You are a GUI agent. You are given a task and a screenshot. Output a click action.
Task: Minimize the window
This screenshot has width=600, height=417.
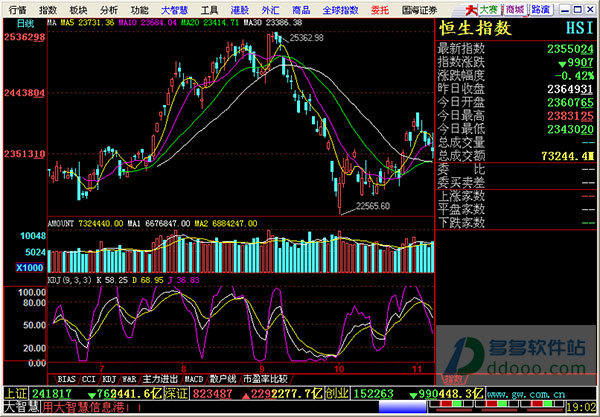(565, 10)
